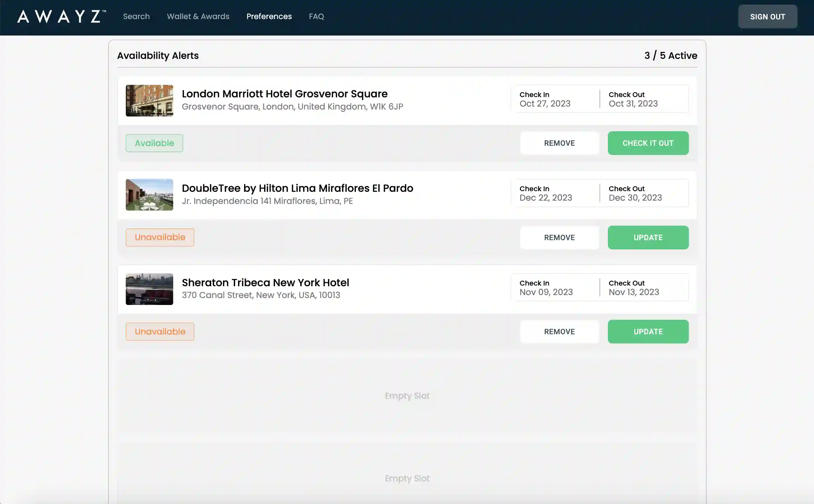Click check-in date Oct 27, 2023
This screenshot has width=814, height=504.
tap(545, 104)
